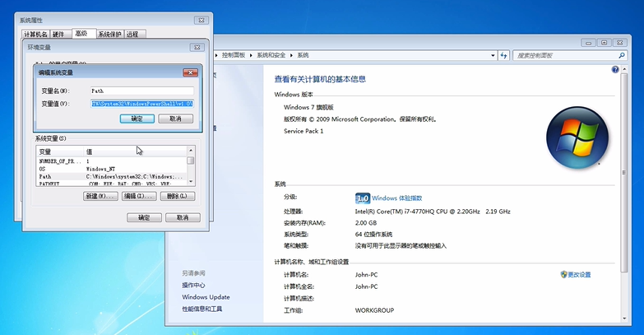Expand the arrow after 系统和安全 breadcrumb

click(291, 55)
